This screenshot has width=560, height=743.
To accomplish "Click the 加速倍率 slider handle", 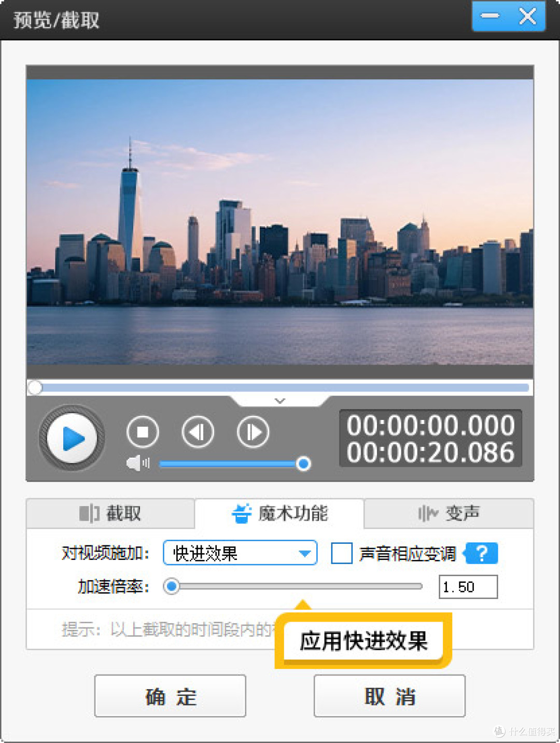I will click(171, 586).
